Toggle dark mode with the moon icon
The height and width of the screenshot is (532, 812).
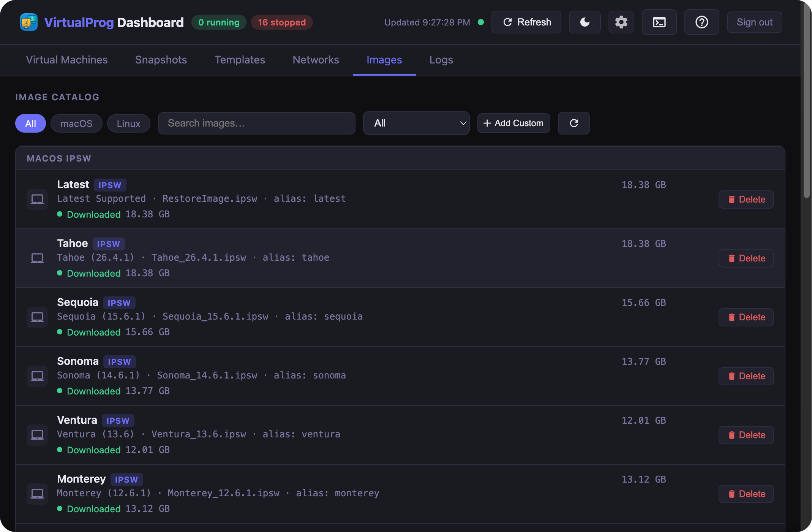585,22
